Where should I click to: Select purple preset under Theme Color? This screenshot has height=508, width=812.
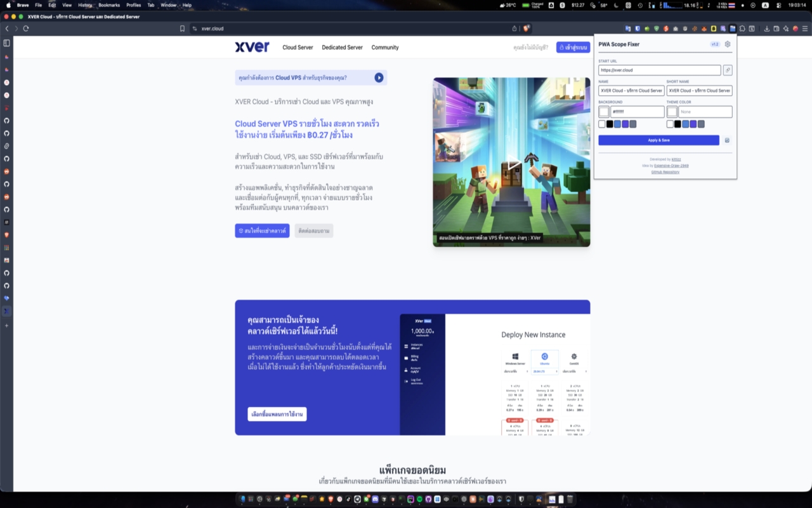click(693, 124)
